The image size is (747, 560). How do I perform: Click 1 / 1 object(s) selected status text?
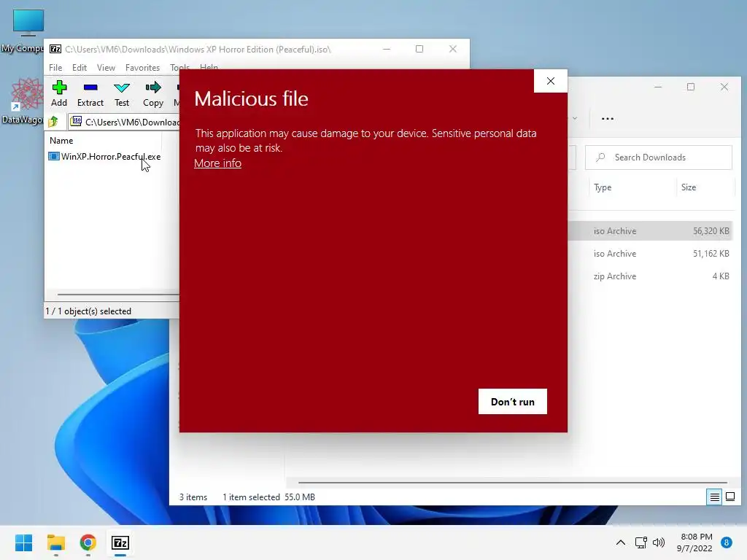coord(88,311)
